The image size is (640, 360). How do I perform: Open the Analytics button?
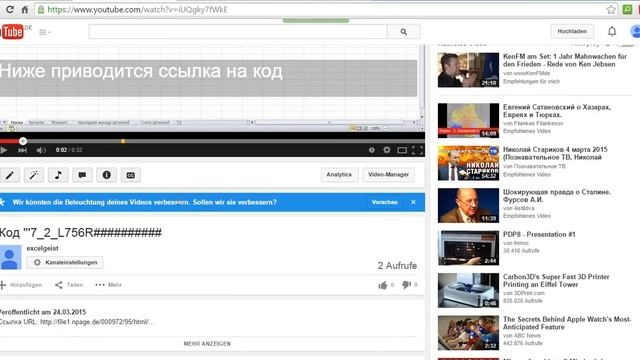[339, 174]
